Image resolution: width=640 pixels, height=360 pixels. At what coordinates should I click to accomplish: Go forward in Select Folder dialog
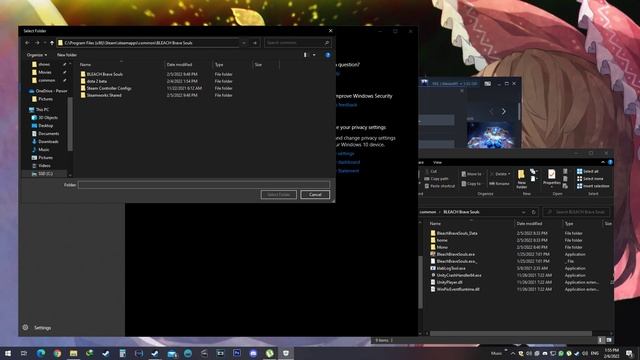pyautogui.click(x=37, y=42)
